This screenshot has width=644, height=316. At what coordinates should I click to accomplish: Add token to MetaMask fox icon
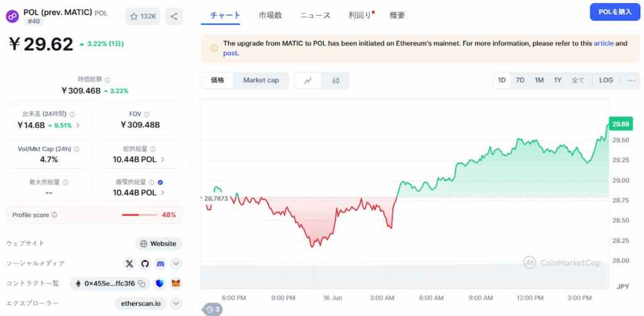coord(176,283)
